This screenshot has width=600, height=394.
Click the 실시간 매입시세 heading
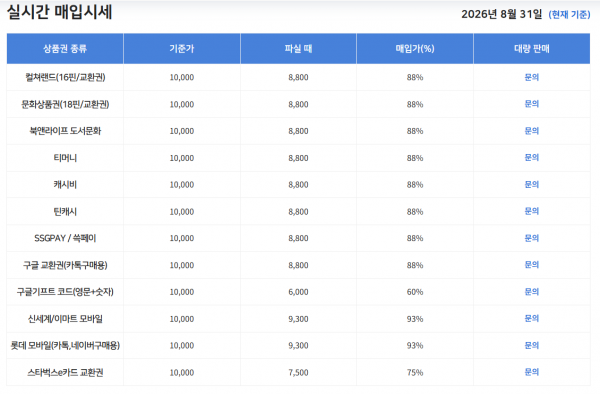coord(59,12)
